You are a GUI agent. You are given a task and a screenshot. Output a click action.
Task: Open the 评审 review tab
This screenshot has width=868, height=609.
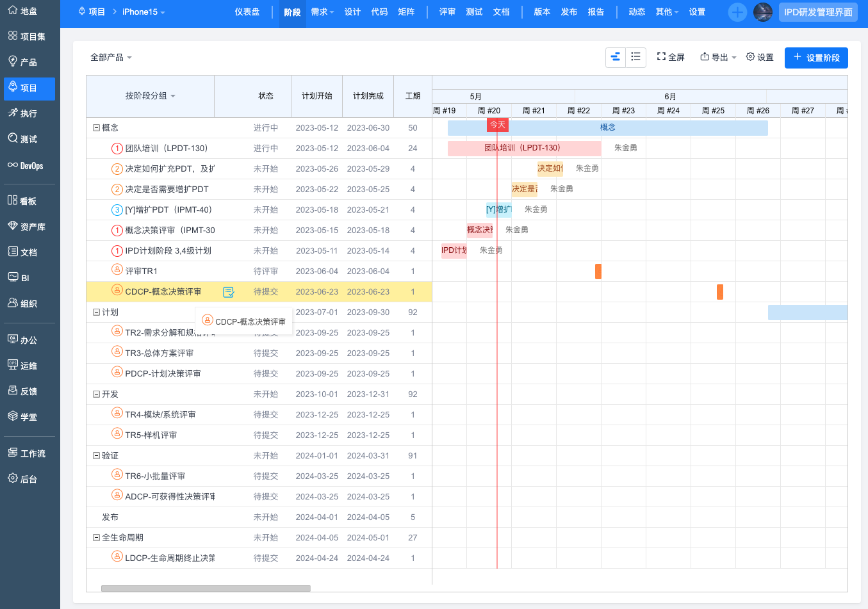pos(447,12)
